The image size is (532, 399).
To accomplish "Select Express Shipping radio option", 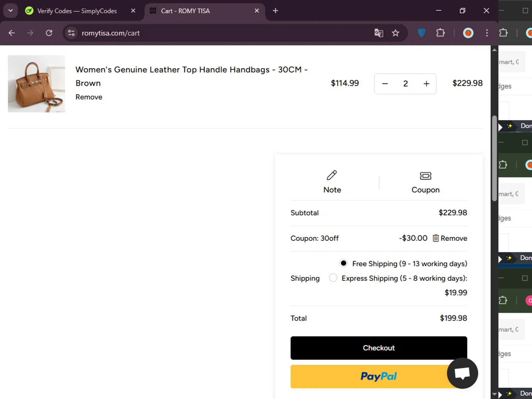I will tap(333, 278).
